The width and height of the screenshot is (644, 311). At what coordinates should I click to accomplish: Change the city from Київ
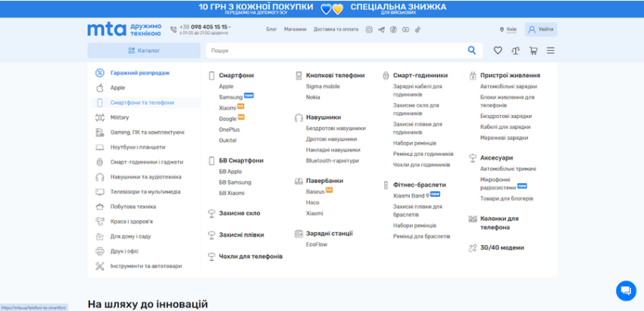pyautogui.click(x=511, y=30)
